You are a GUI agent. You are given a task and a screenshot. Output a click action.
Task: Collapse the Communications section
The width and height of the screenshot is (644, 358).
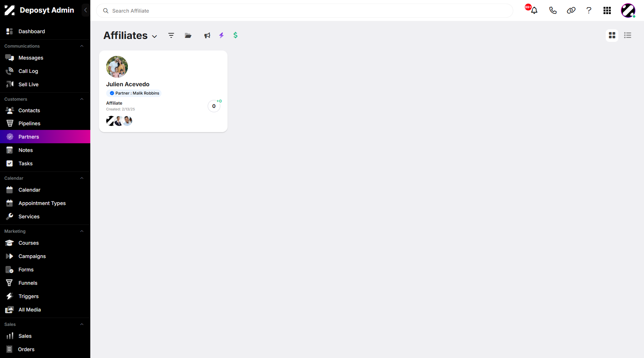tap(82, 46)
